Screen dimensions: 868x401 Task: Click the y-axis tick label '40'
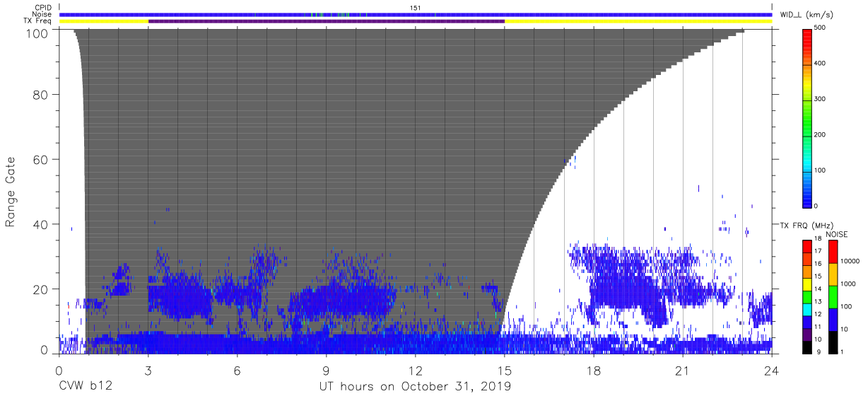point(40,224)
